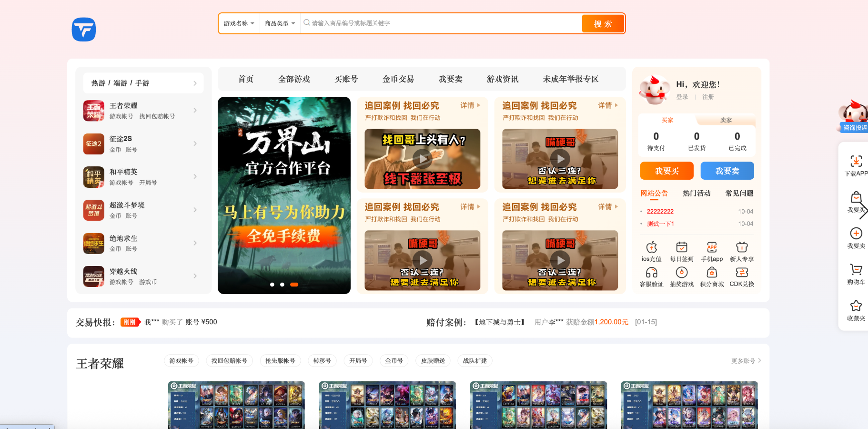Viewport: 868px width, 429px height.
Task: Click the orange 我要买 button
Action: [x=666, y=171]
